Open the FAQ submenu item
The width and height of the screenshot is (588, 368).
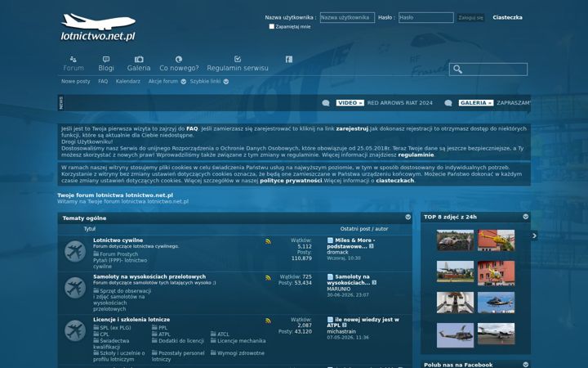coord(103,81)
